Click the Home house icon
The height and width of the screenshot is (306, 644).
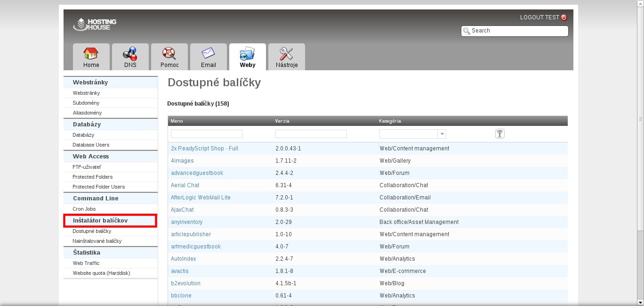click(91, 53)
